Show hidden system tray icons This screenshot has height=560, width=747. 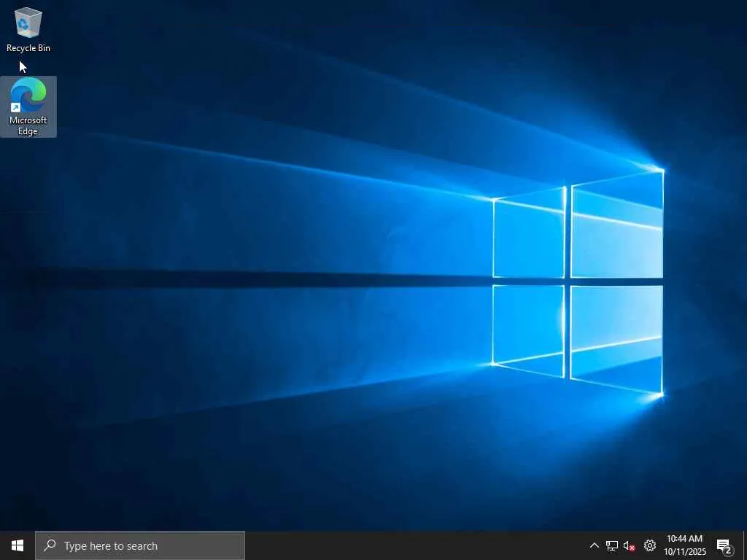click(594, 545)
